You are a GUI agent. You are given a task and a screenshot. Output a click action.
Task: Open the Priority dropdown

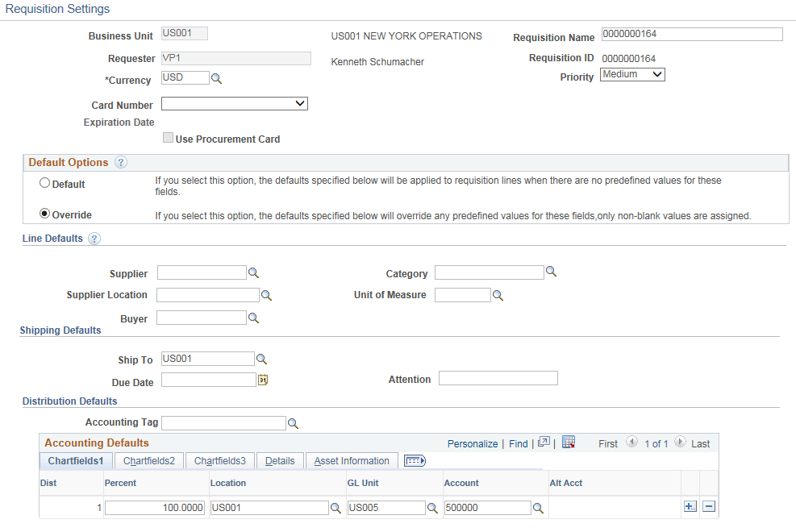point(631,74)
